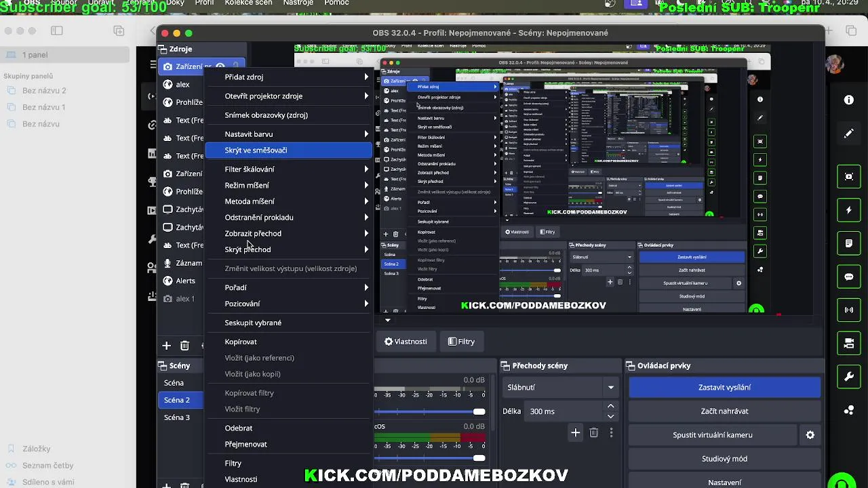Open the Nástroje menu in the menu bar
This screenshot has height=488, width=868.
click(x=298, y=3)
